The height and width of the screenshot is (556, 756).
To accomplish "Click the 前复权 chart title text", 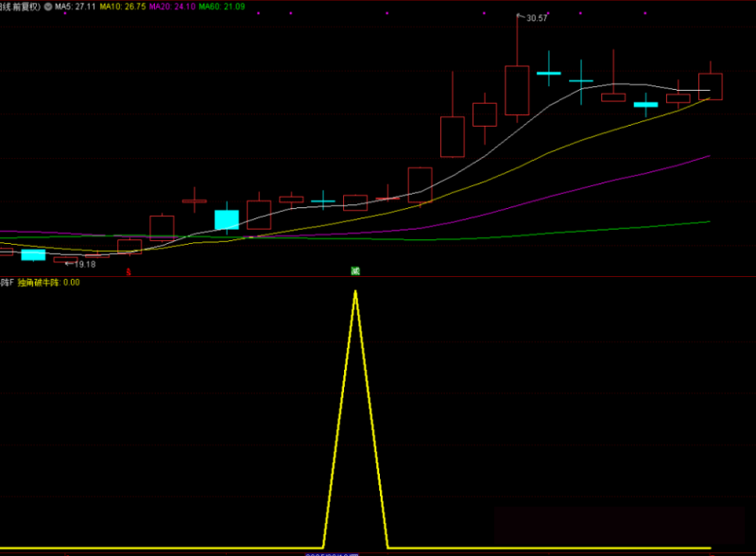I will (x=25, y=6).
